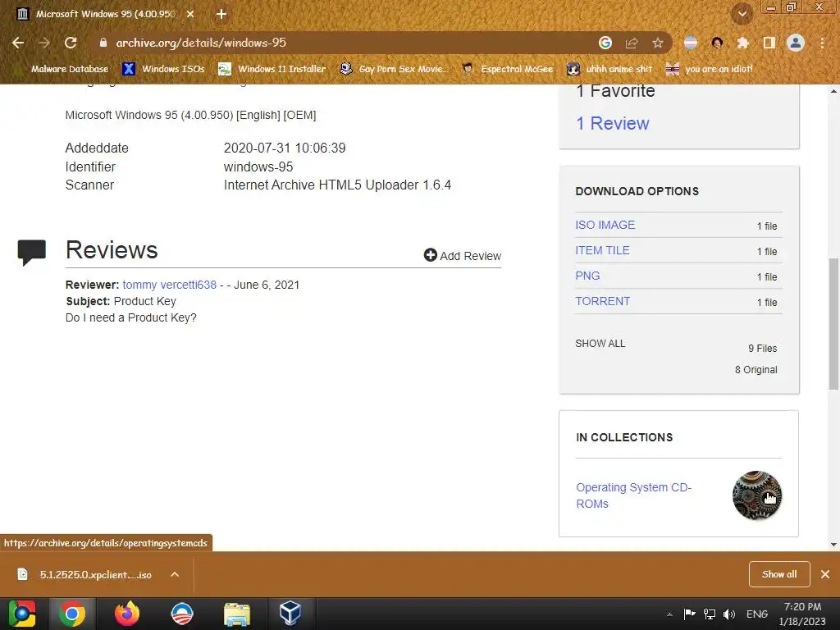This screenshot has height=630, width=840.
Task: Open the 1 Review link
Action: pyautogui.click(x=612, y=123)
